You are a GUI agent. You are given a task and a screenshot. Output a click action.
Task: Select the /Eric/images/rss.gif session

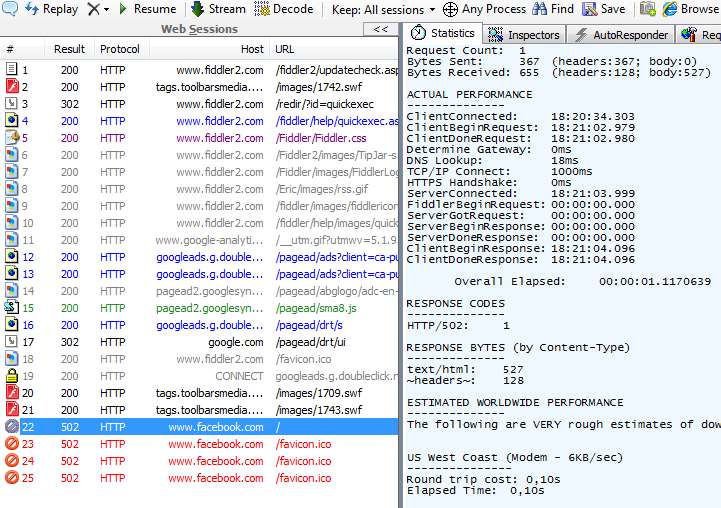coord(200,189)
